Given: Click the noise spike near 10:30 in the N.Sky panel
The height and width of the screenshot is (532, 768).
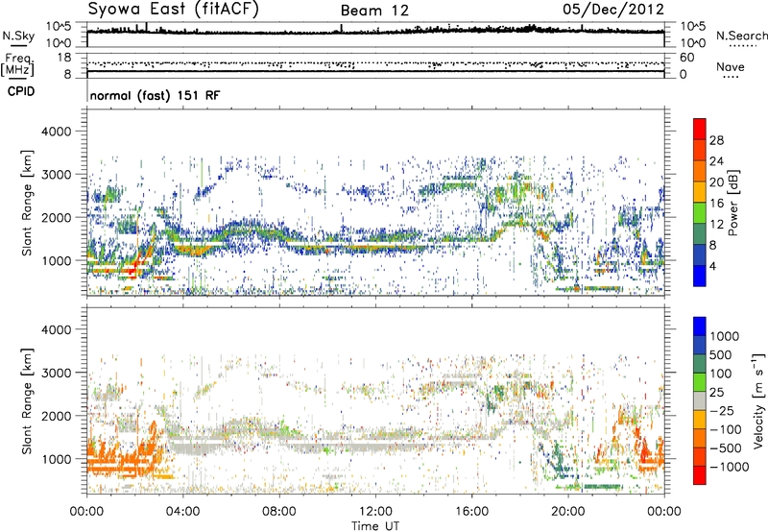Looking at the screenshot, I should (342, 29).
